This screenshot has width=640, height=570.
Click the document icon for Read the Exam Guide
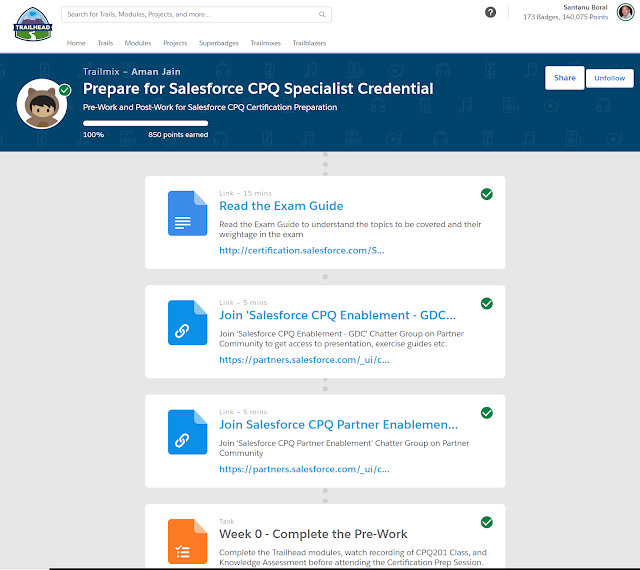tap(187, 213)
